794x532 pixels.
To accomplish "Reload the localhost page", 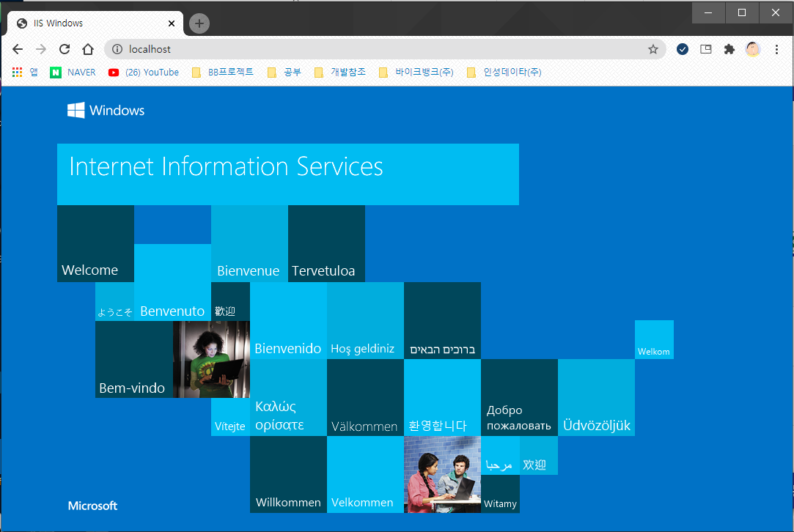I will pyautogui.click(x=65, y=49).
